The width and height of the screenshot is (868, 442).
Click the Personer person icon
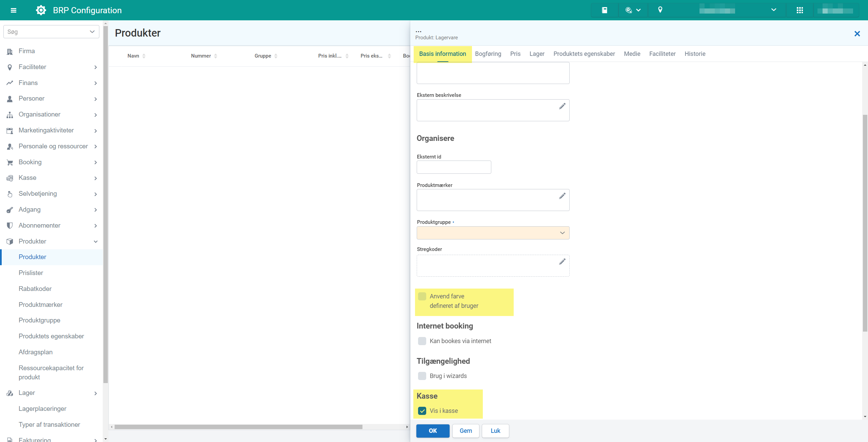(10, 99)
